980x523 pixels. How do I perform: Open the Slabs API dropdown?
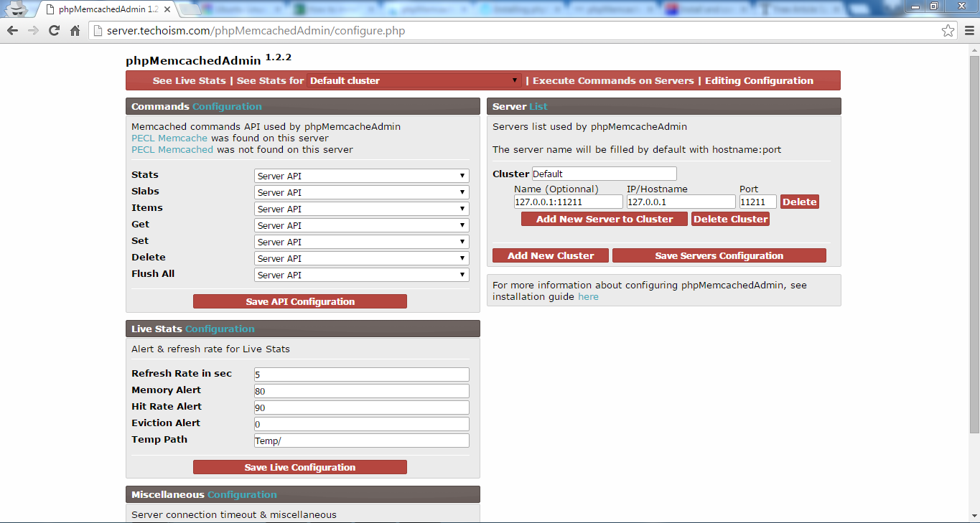pos(362,192)
